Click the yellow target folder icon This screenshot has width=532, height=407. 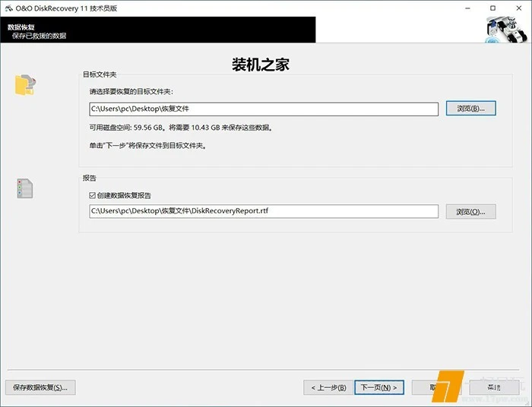(x=25, y=85)
